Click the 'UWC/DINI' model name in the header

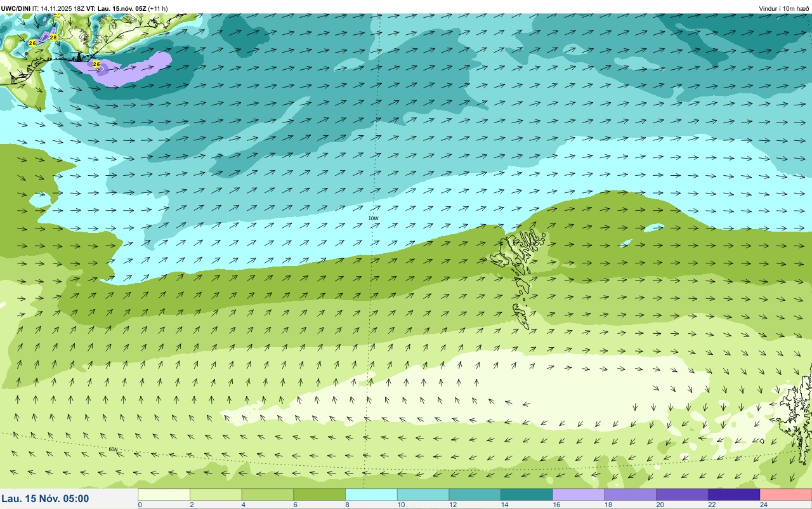16,8
